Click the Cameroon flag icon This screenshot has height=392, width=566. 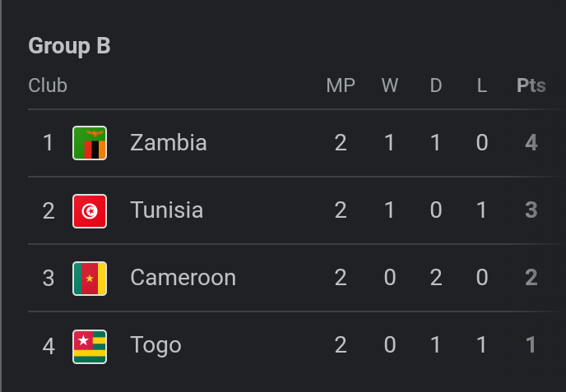90,278
